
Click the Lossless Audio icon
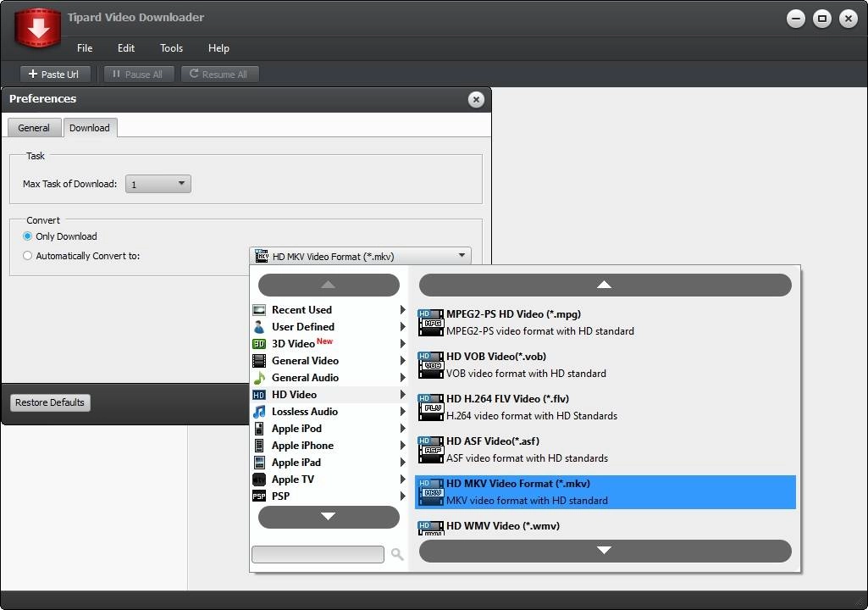(259, 412)
